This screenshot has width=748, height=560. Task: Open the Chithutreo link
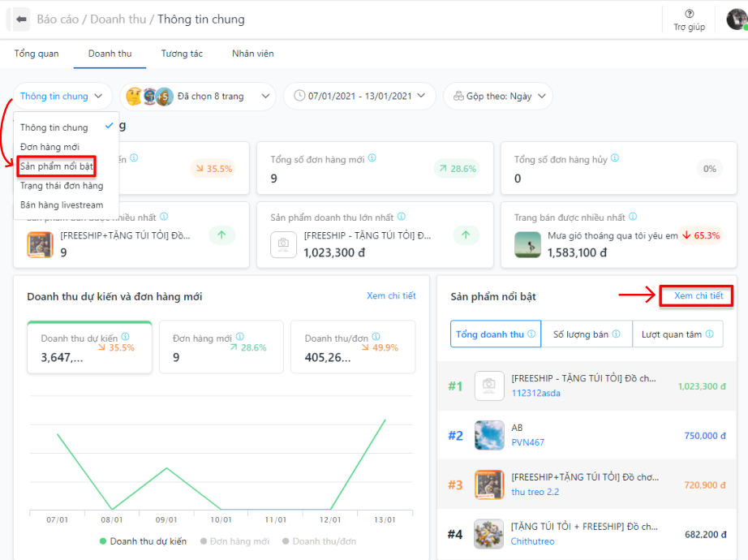pyautogui.click(x=533, y=541)
